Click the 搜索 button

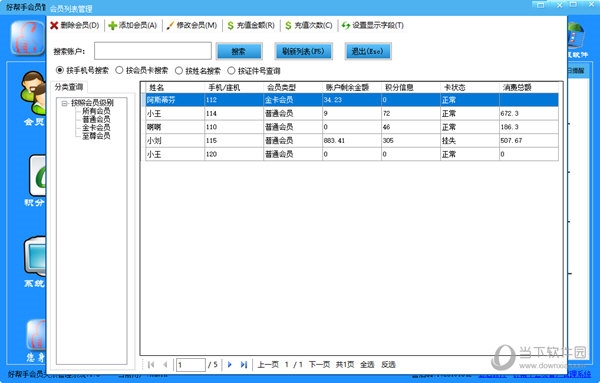(239, 51)
